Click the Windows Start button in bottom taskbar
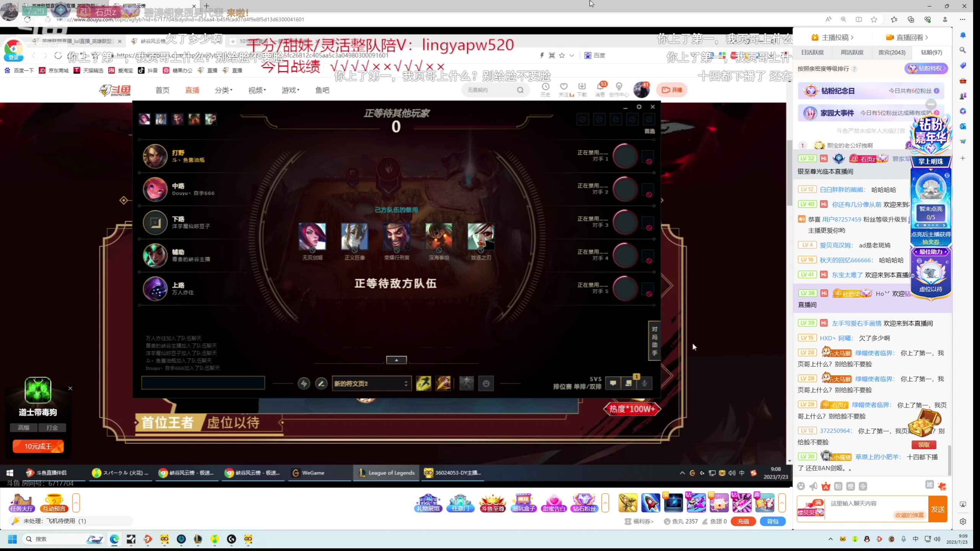The height and width of the screenshot is (551, 980). tap(12, 539)
